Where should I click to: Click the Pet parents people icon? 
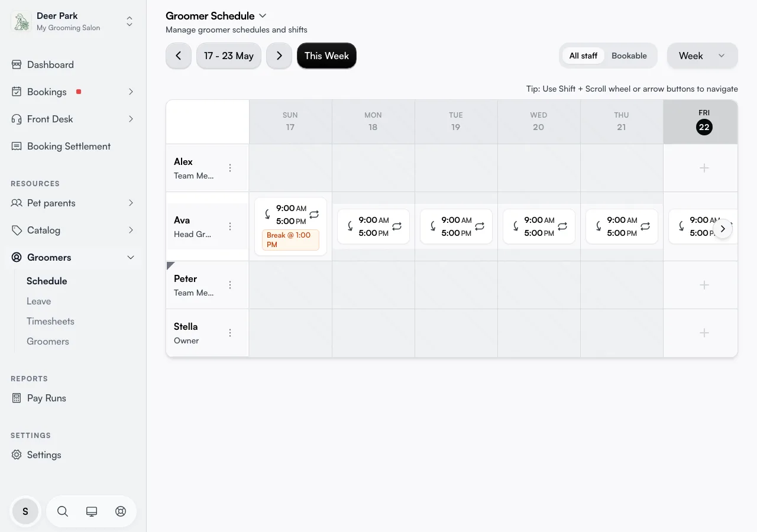pos(17,203)
